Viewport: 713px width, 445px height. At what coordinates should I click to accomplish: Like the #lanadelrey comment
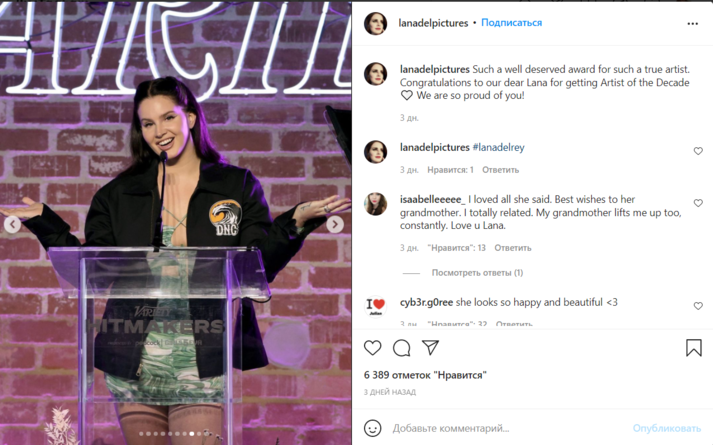click(x=698, y=151)
